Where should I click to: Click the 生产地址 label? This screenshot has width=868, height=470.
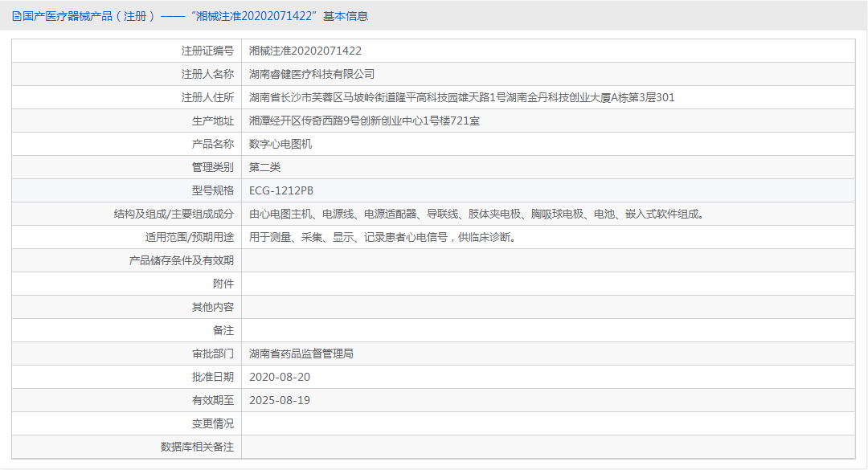click(212, 121)
